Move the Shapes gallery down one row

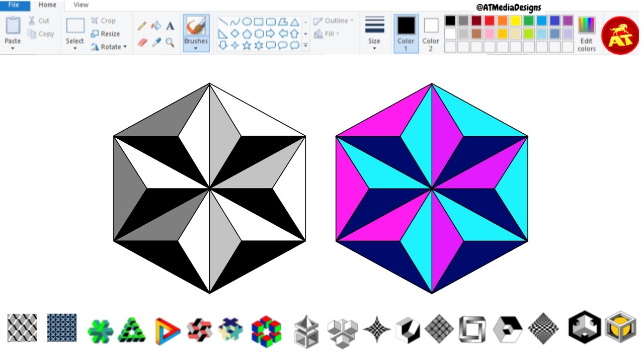click(305, 34)
